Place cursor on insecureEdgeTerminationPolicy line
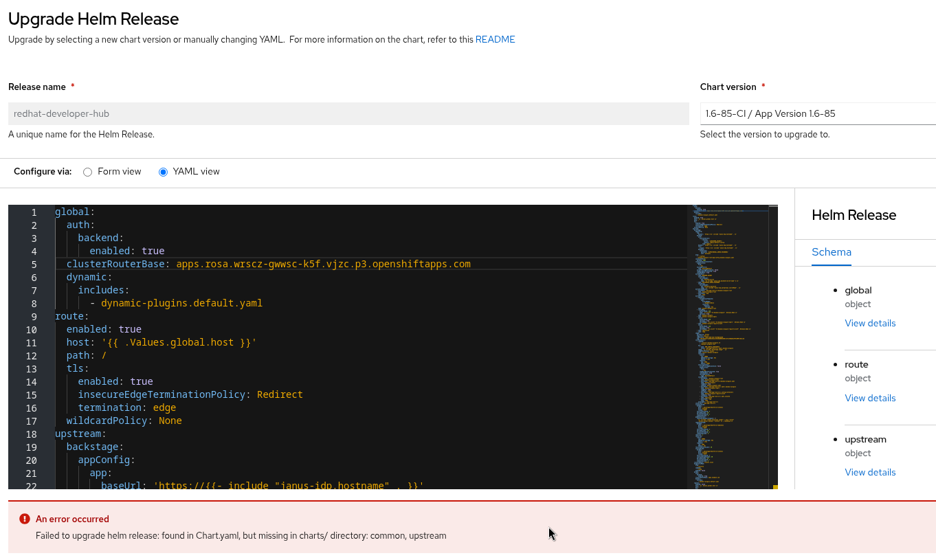The width and height of the screenshot is (936, 560). [x=162, y=395]
